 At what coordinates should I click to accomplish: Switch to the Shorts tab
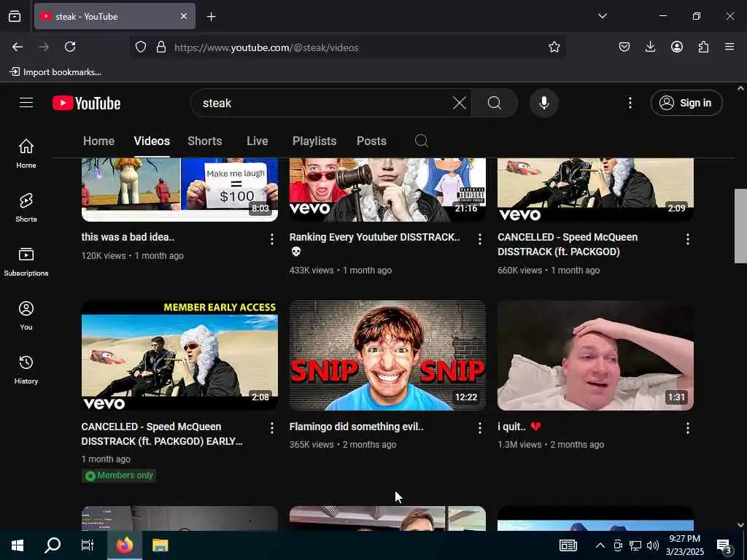pos(205,141)
